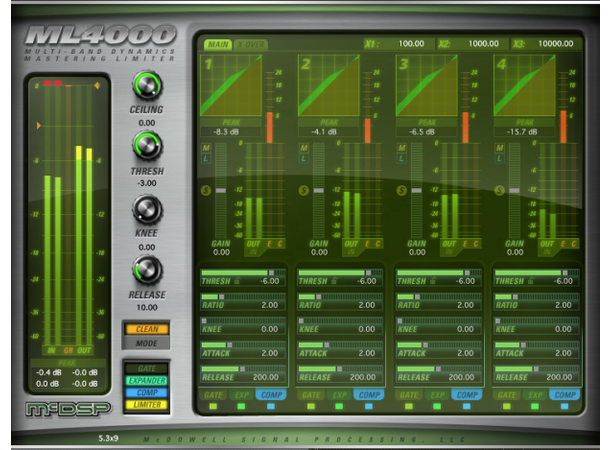The height and width of the screenshot is (450, 610).
Task: Click the X1 crossover value 100.00
Action: pyautogui.click(x=411, y=44)
